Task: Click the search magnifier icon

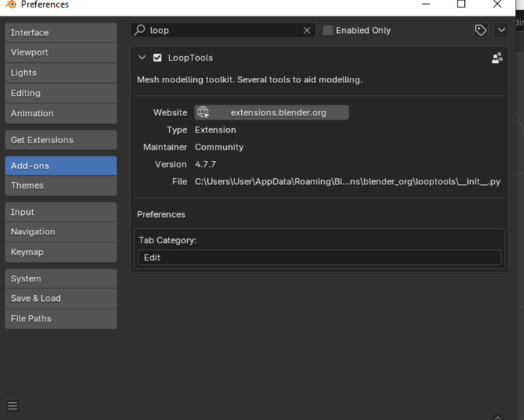Action: 139,30
